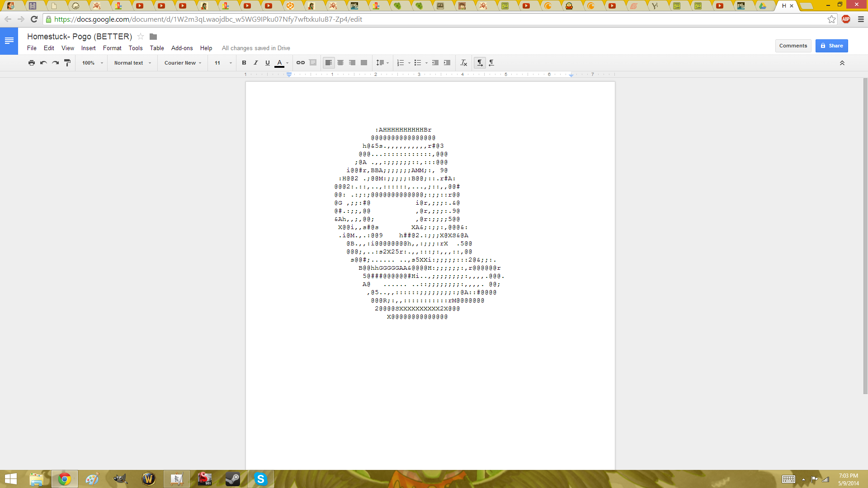Set left text alignment

(x=329, y=63)
